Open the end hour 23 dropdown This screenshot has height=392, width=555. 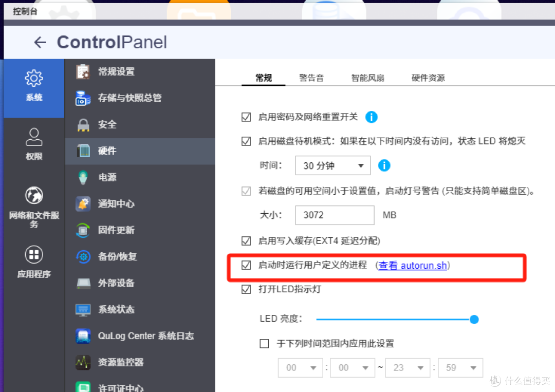tap(408, 367)
